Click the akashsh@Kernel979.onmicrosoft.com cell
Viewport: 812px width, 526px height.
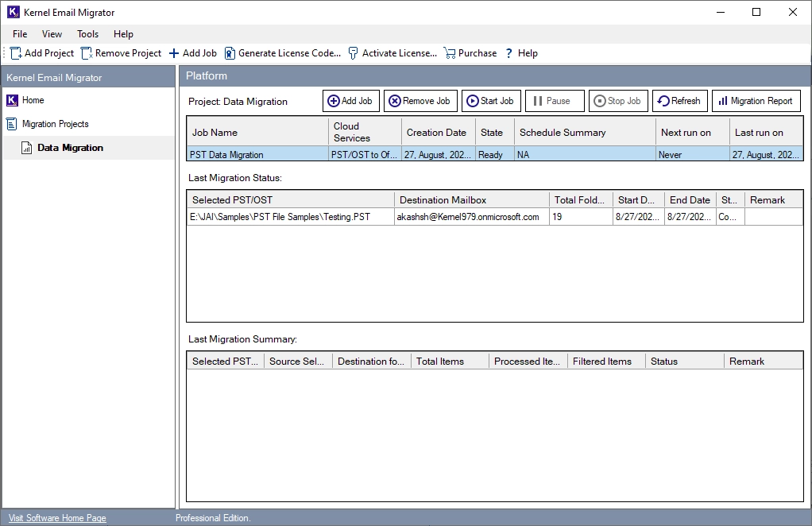click(x=472, y=216)
